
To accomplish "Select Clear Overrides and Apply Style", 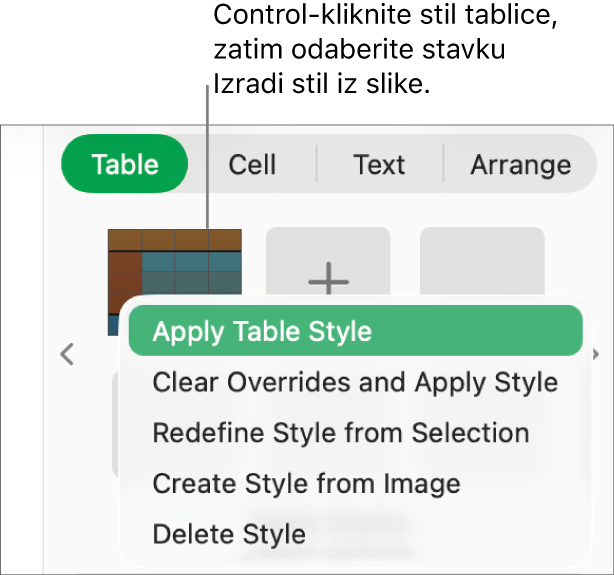I will coord(355,382).
